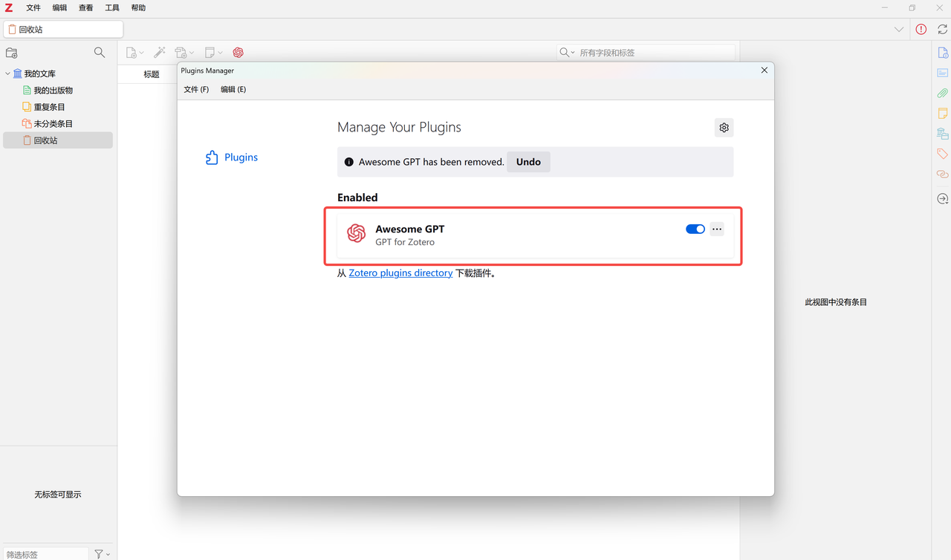
Task: Open the tag filter options dropdown
Action: 102,554
